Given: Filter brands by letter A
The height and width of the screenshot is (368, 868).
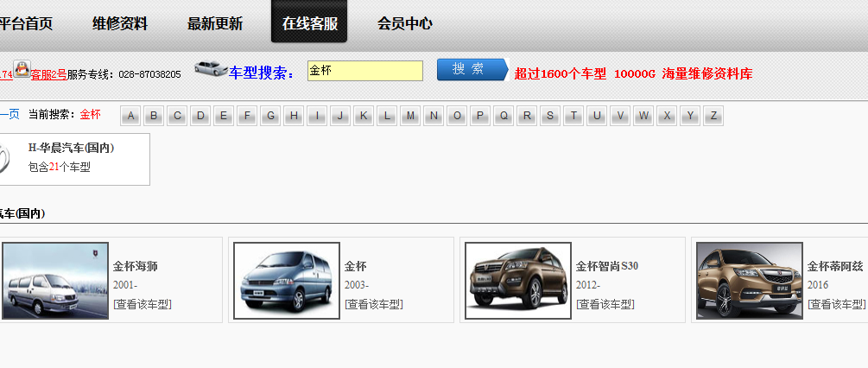Looking at the screenshot, I should (x=130, y=117).
